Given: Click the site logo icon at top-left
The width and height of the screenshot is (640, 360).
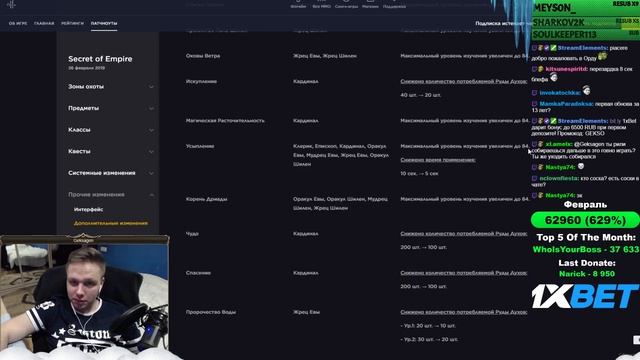Looking at the screenshot, I should coord(11,4).
